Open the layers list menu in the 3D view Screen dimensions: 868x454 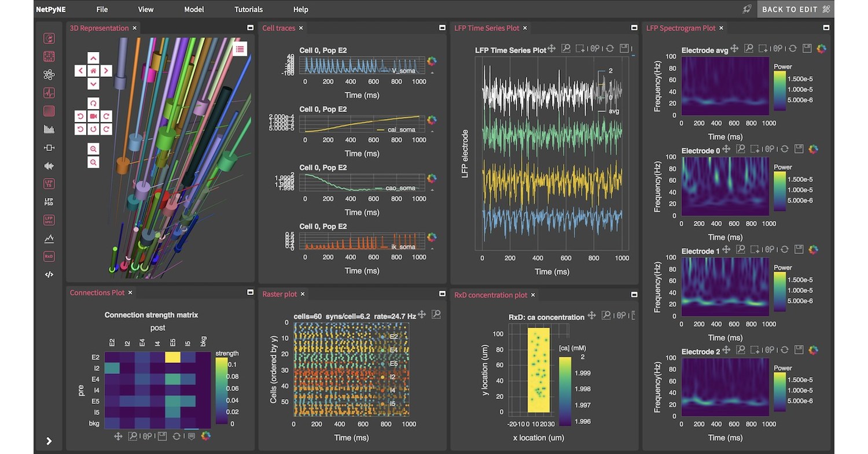point(240,49)
